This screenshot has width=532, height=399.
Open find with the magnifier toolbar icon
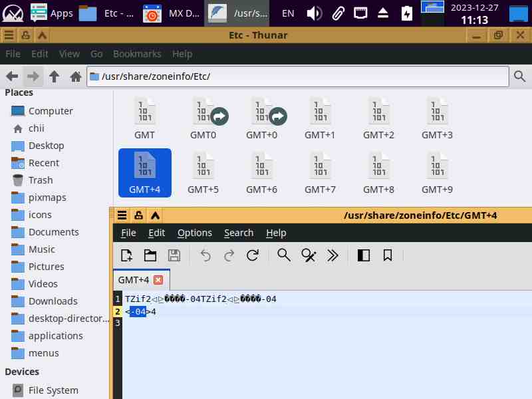click(x=284, y=255)
